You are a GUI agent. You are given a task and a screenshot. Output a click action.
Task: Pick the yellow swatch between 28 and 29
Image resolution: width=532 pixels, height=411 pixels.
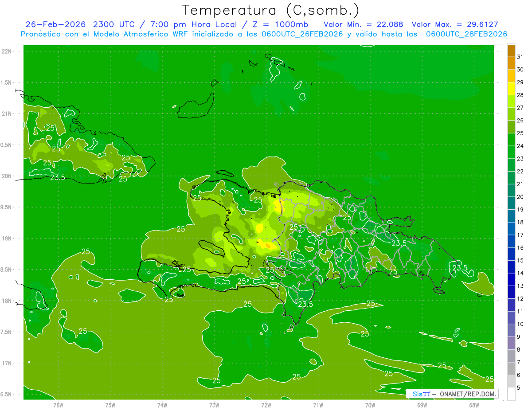511,89
